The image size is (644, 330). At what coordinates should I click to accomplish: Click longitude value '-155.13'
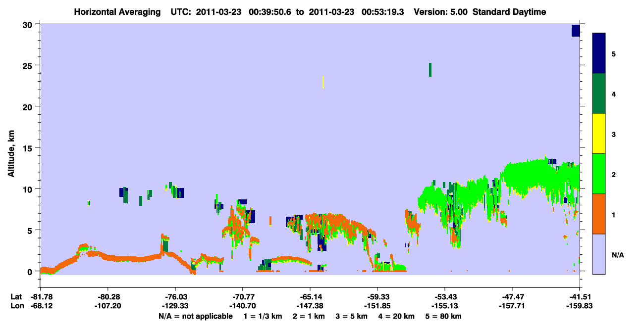445,306
